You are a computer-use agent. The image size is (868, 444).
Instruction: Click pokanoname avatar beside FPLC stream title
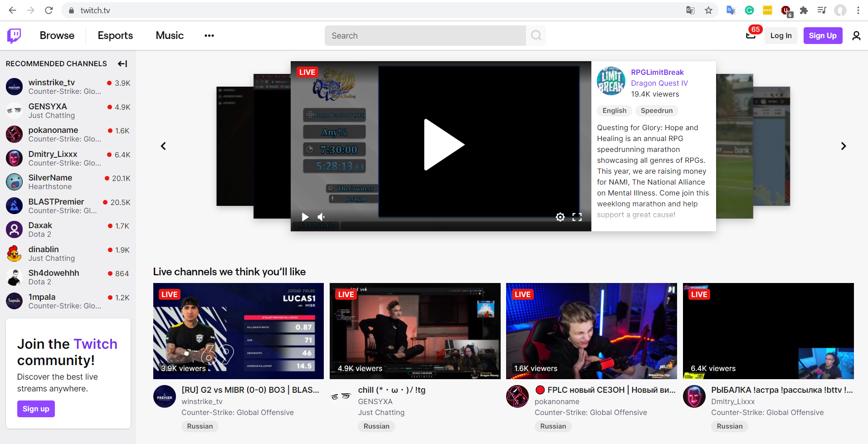coord(517,396)
